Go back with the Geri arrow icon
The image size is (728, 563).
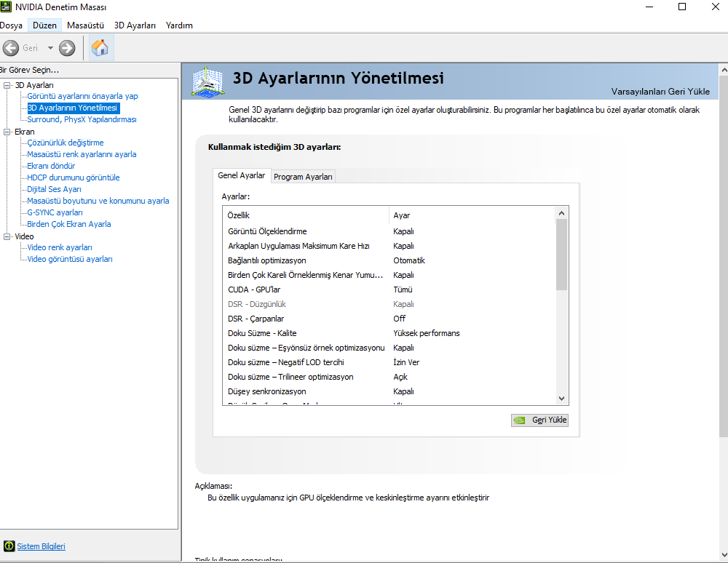point(11,48)
